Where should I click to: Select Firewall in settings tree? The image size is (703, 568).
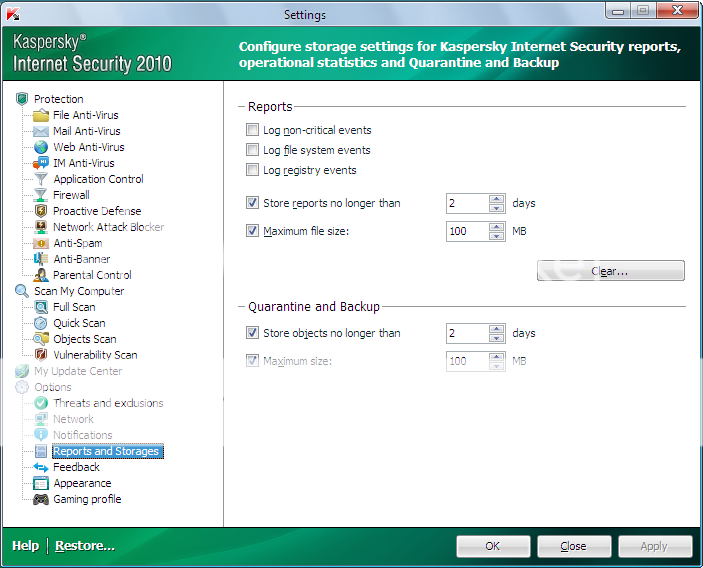[71, 195]
